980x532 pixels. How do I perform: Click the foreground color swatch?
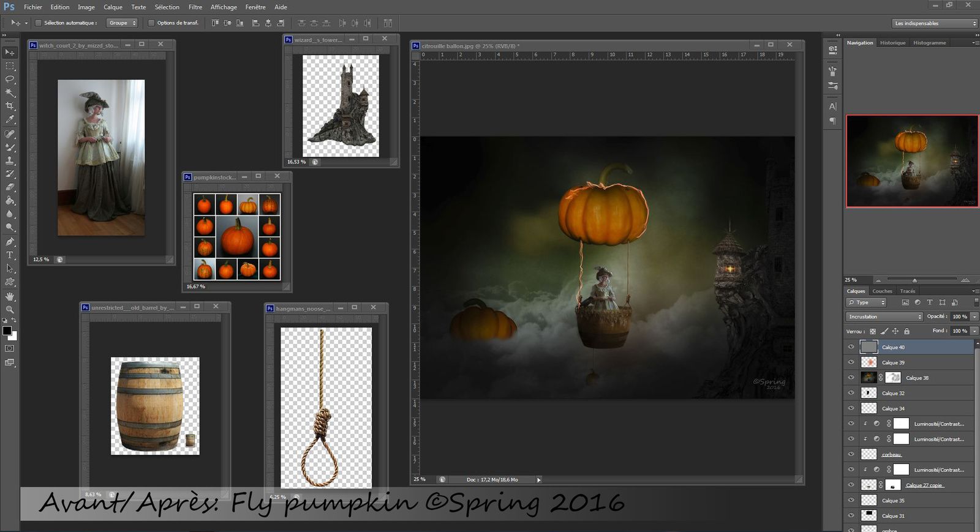click(7, 331)
